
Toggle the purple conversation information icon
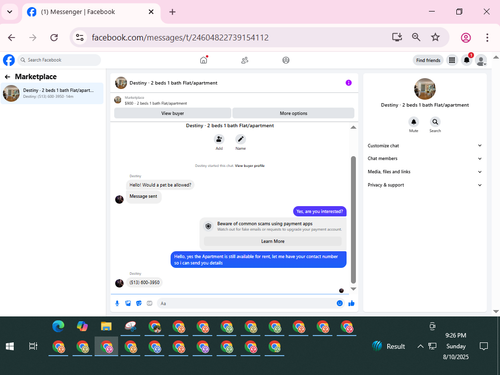[x=348, y=83]
